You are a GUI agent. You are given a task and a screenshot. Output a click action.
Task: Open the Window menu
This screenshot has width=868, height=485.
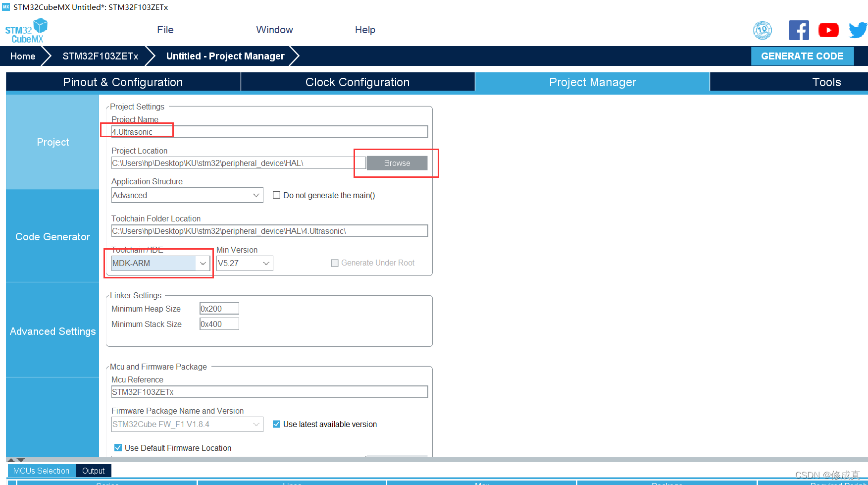click(274, 30)
